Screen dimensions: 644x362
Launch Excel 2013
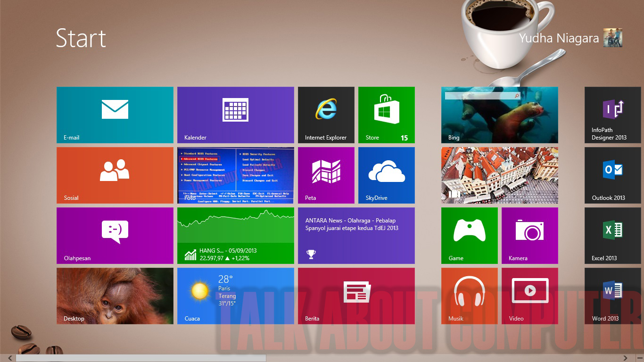tap(612, 236)
